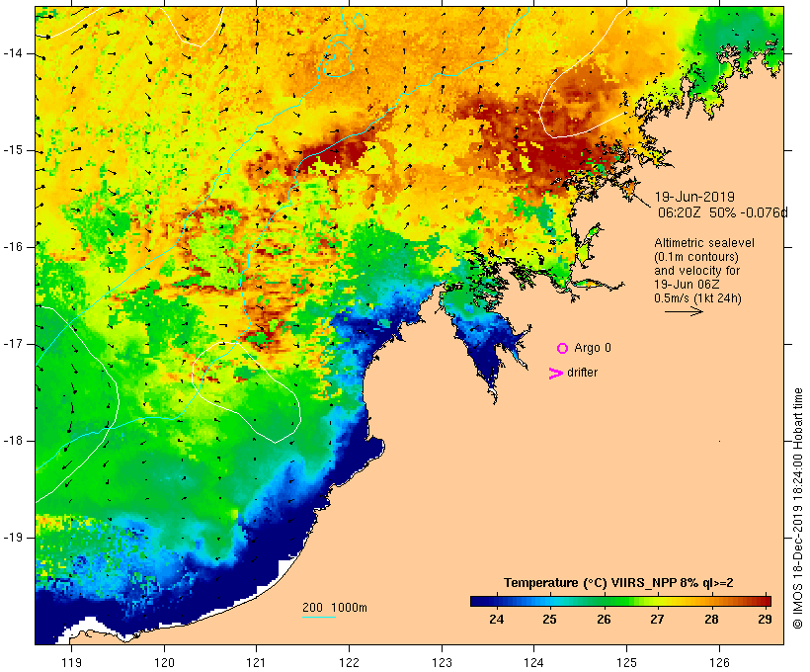Click the -19 latitude axis label
This screenshot has width=810, height=672.
pyautogui.click(x=13, y=538)
